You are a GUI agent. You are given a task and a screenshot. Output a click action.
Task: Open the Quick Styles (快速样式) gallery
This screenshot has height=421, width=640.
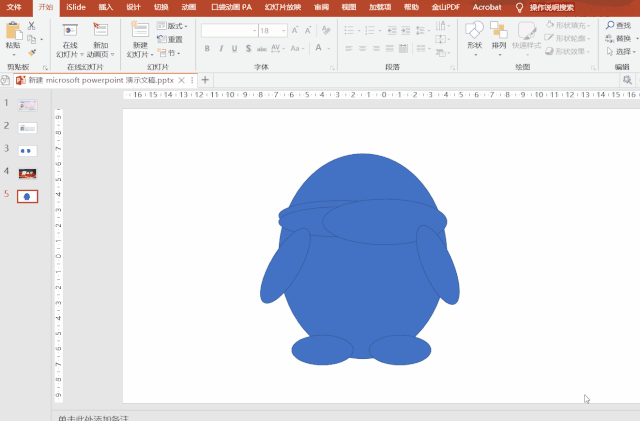[x=527, y=39]
